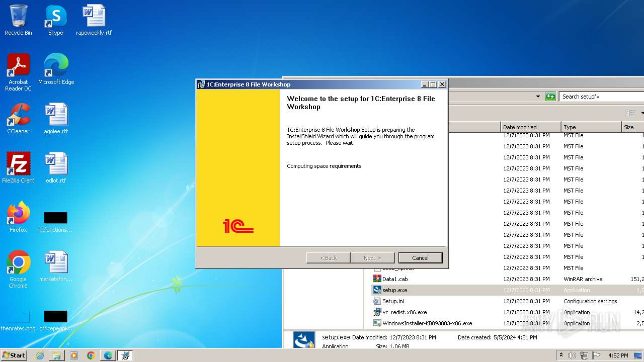
Task: Switch to the 1C setup installer taskbar button
Action: pyautogui.click(x=125, y=355)
